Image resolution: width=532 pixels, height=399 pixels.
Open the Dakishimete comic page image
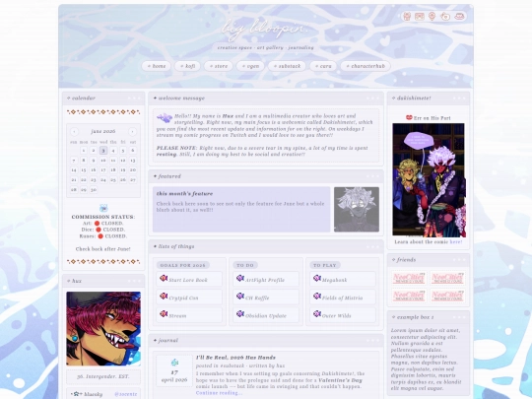429,180
